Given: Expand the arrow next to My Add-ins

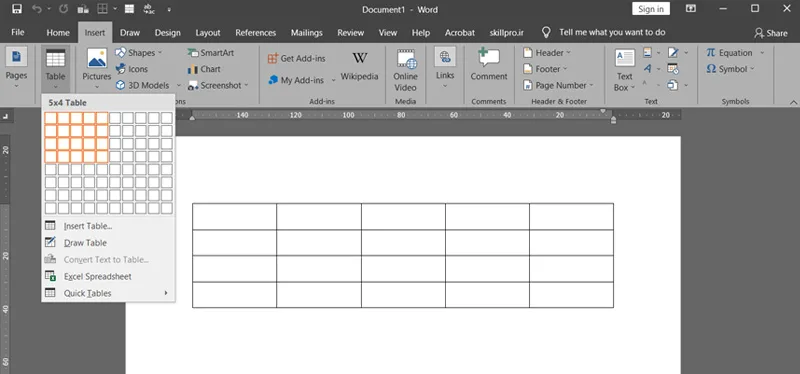Looking at the screenshot, I should coord(334,80).
